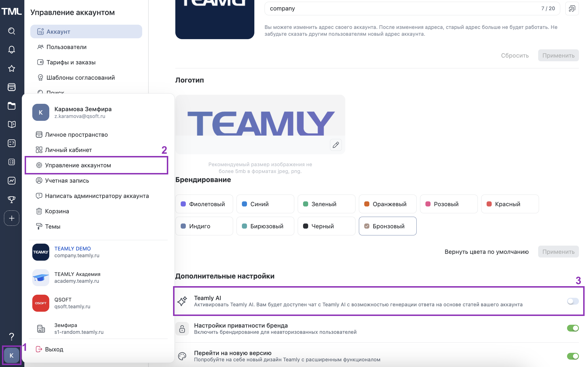Select the Фиолетовый branding color

204,204
